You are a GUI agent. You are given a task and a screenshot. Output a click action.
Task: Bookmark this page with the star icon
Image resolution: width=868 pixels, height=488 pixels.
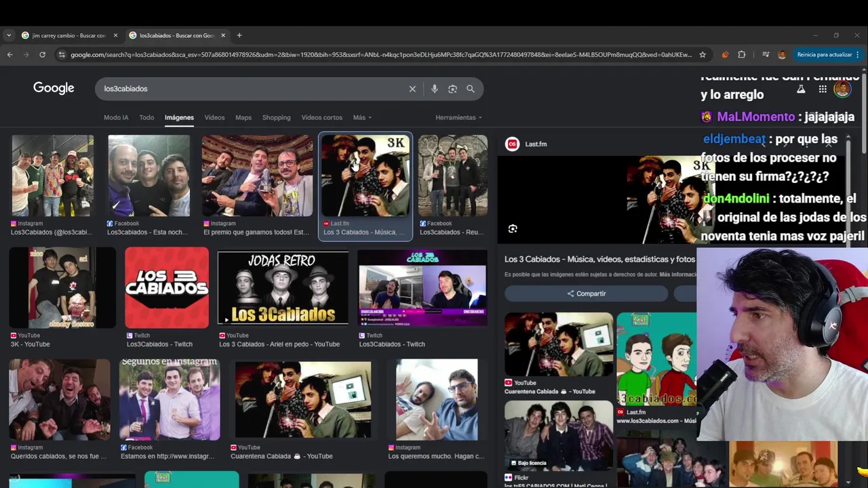click(x=703, y=54)
